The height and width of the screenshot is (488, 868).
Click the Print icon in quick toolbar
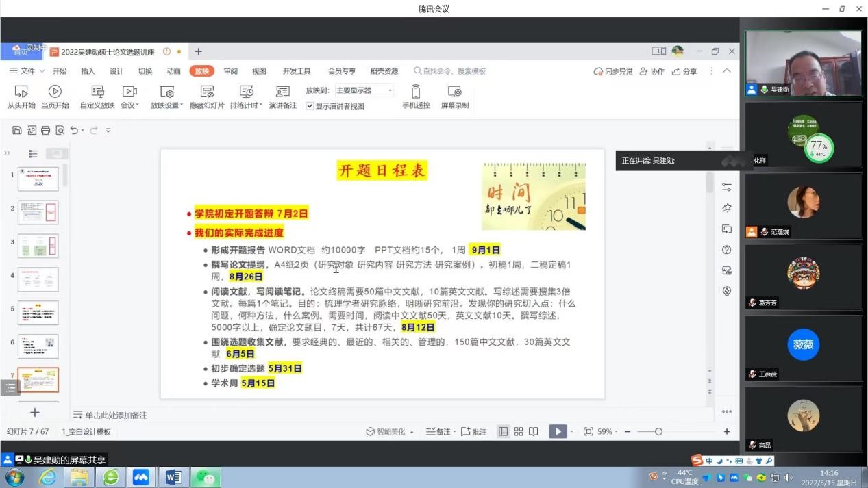[x=46, y=130]
